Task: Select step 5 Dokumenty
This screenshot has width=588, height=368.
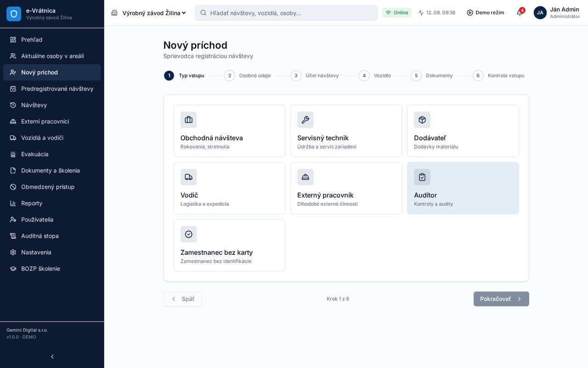Action: (x=432, y=75)
